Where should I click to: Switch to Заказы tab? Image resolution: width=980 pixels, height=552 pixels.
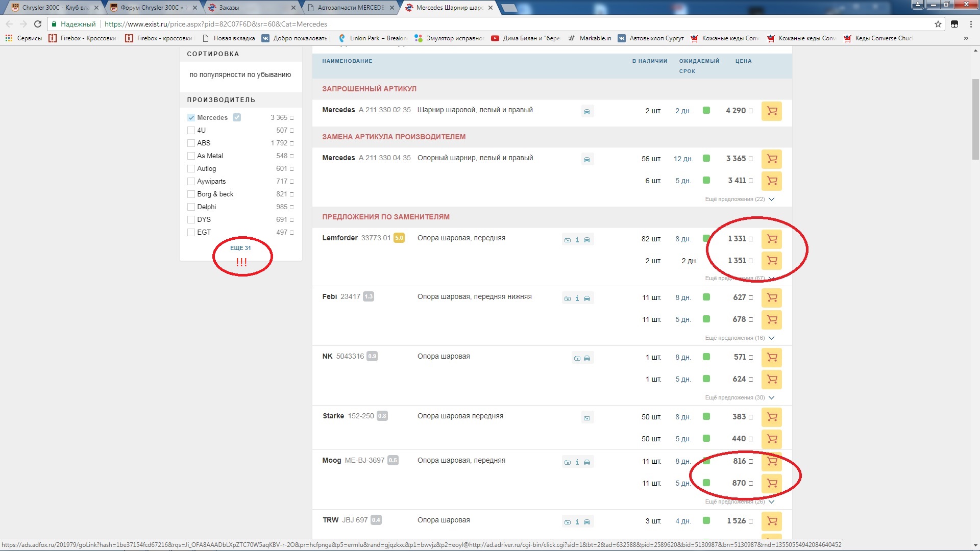pyautogui.click(x=252, y=8)
